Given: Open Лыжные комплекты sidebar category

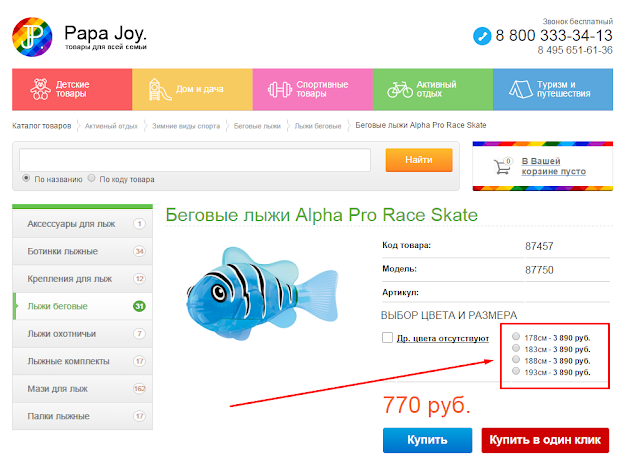Looking at the screenshot, I should coord(82,361).
